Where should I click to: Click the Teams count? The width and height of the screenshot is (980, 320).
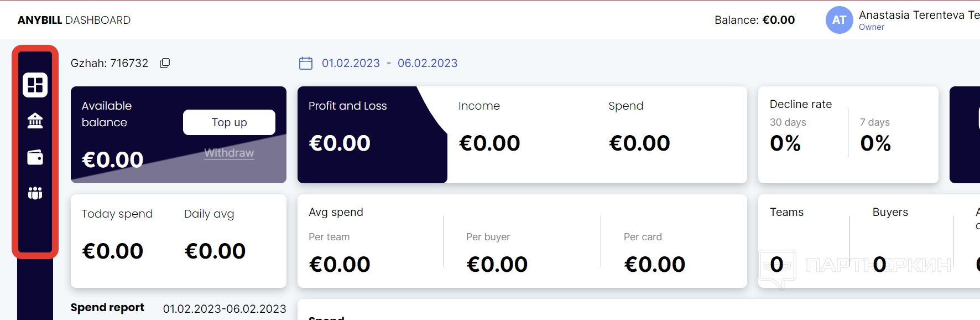[776, 265]
